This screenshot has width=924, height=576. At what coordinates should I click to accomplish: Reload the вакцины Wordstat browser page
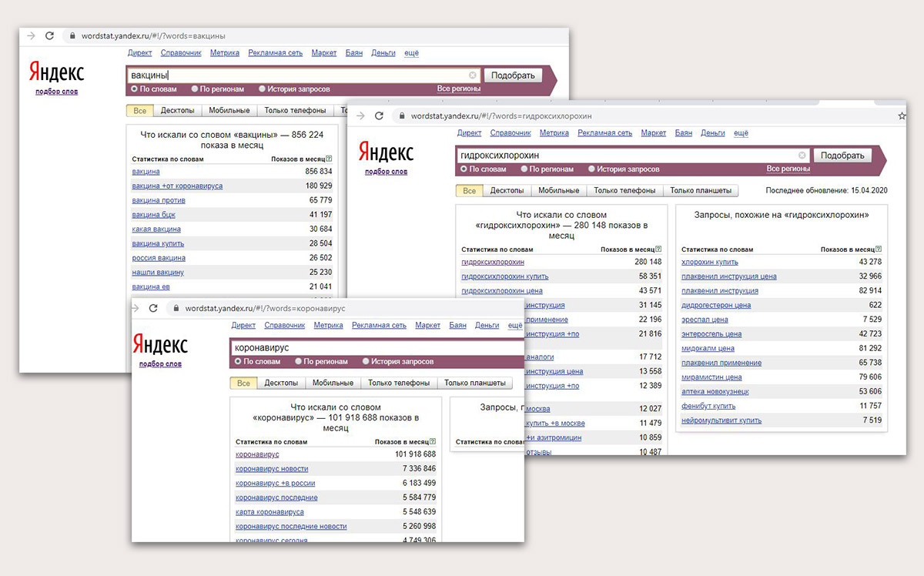[50, 36]
